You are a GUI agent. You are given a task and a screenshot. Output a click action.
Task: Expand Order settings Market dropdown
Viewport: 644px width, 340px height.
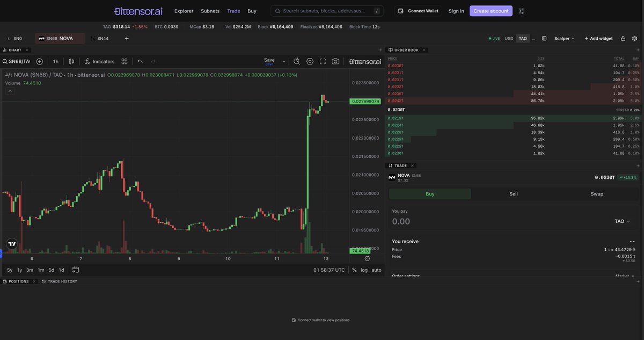tap(625, 276)
